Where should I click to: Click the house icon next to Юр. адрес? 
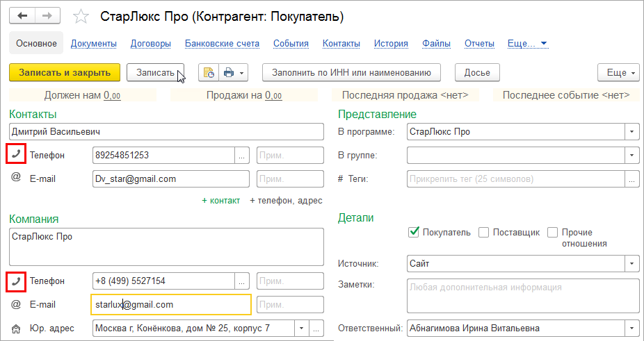tap(16, 328)
